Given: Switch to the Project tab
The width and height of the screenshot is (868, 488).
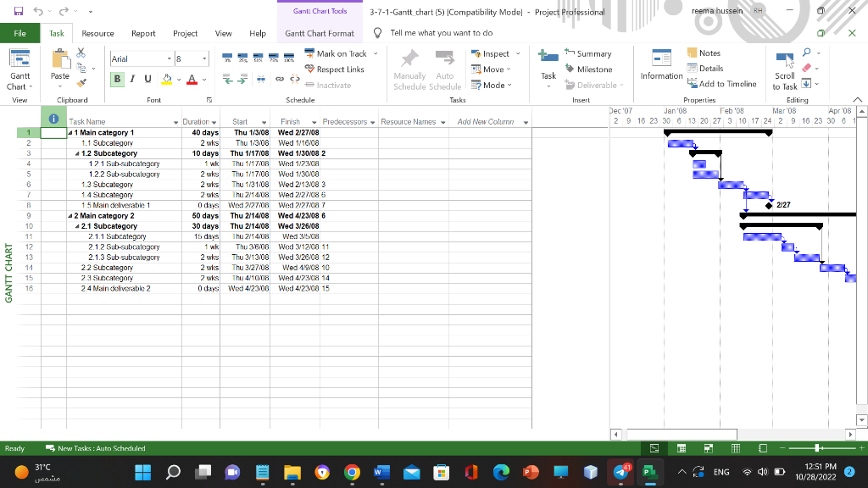Looking at the screenshot, I should 185,33.
